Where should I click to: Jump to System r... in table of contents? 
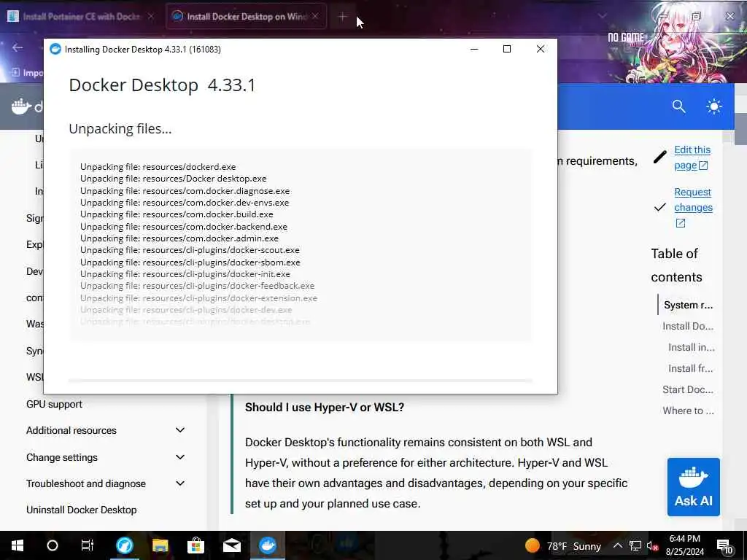(689, 306)
